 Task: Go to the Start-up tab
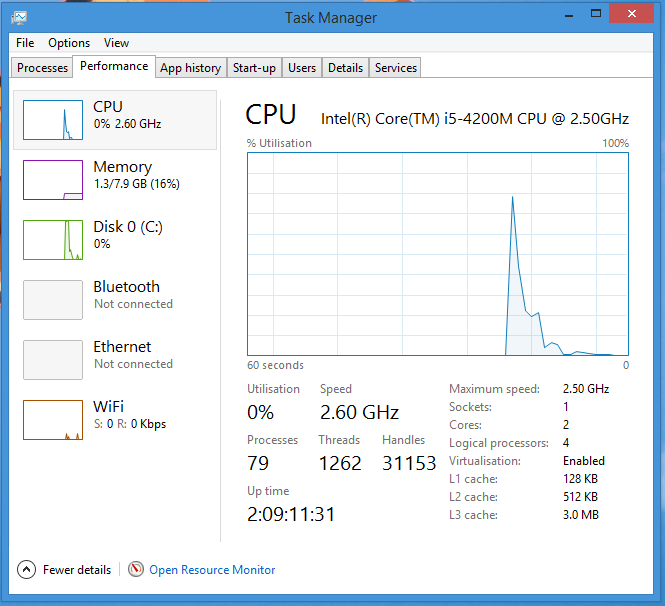pyautogui.click(x=254, y=68)
